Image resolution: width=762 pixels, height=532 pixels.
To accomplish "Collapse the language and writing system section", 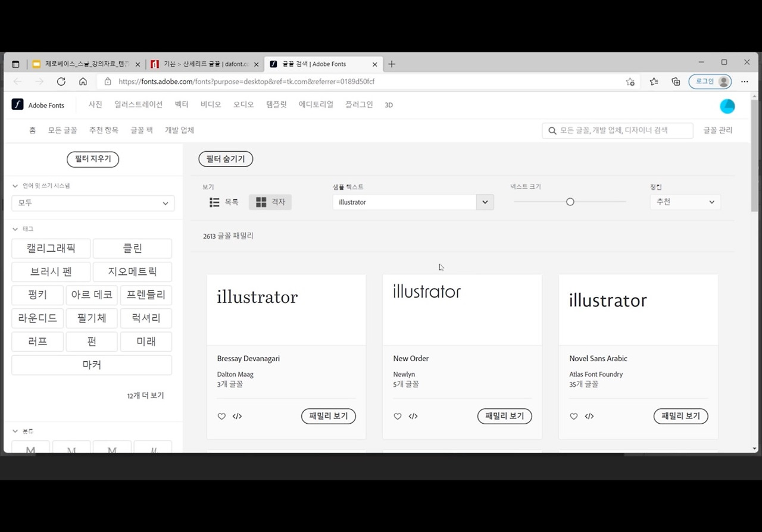I will [15, 186].
